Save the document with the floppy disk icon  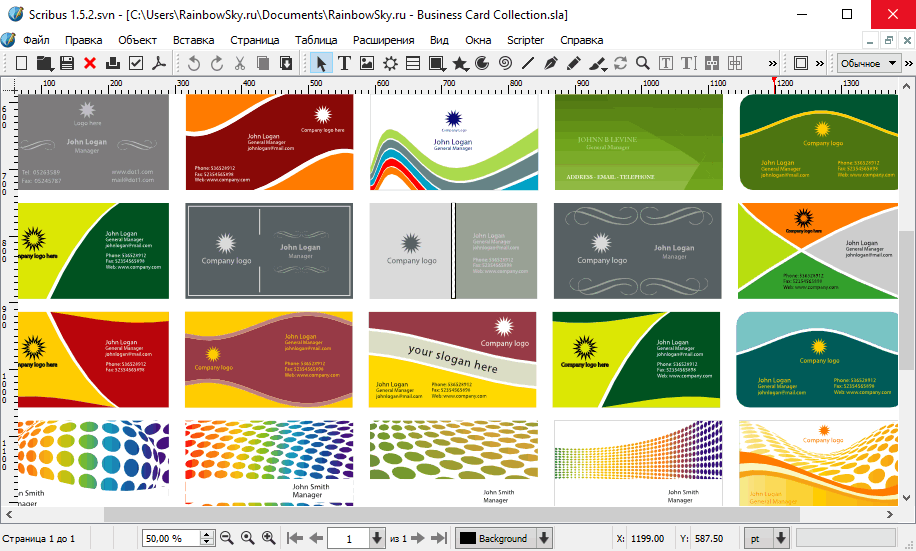pos(67,63)
